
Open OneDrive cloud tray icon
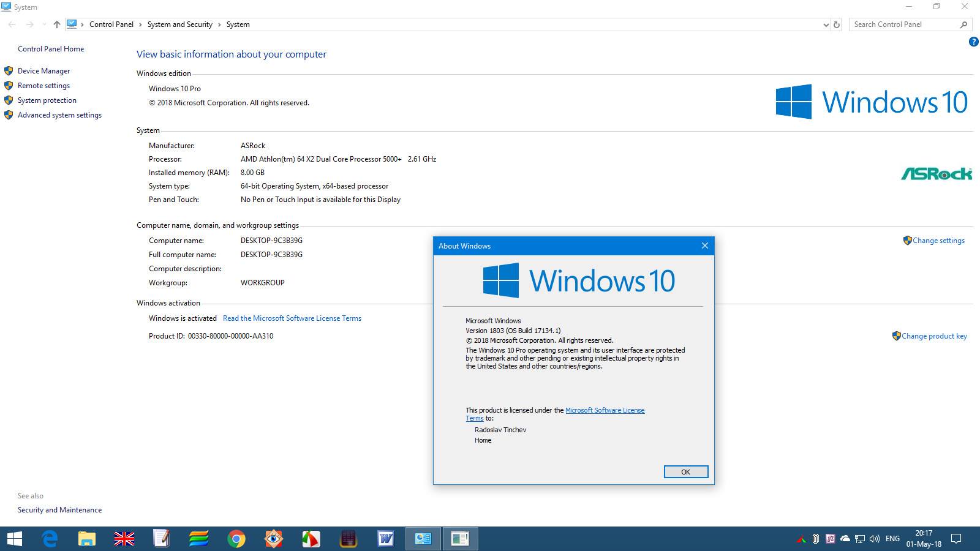[845, 539]
